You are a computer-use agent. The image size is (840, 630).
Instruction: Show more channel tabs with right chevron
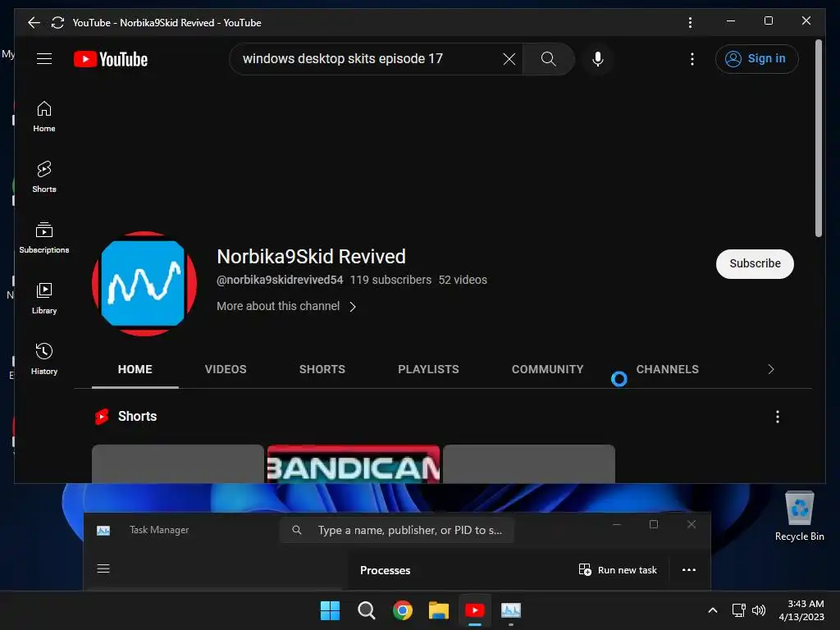770,369
